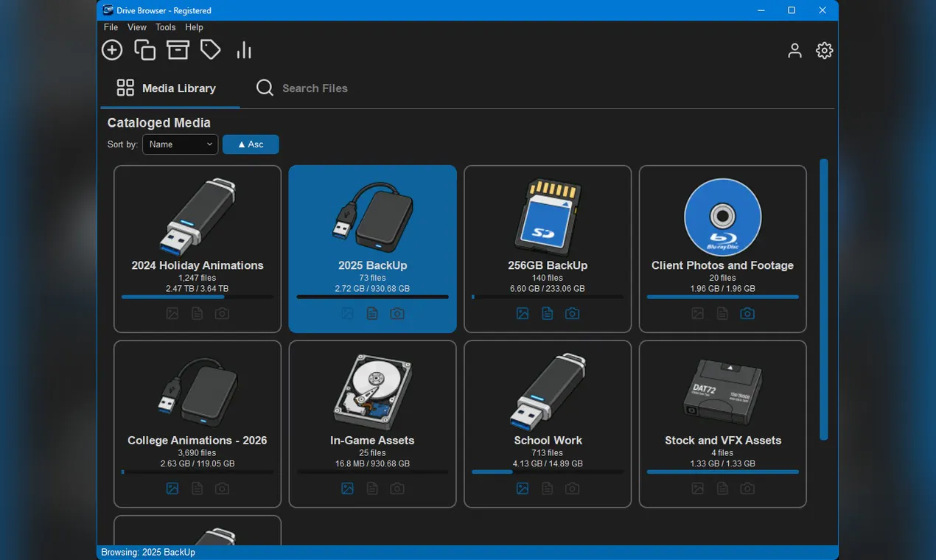Viewport: 936px width, 560px height.
Task: Open the user account icon
Action: click(x=794, y=50)
